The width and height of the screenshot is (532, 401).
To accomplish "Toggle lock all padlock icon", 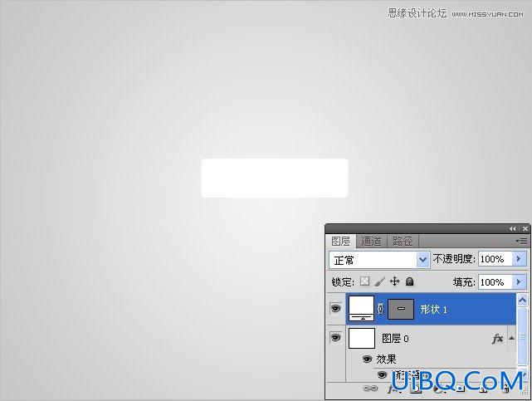I will [x=409, y=281].
